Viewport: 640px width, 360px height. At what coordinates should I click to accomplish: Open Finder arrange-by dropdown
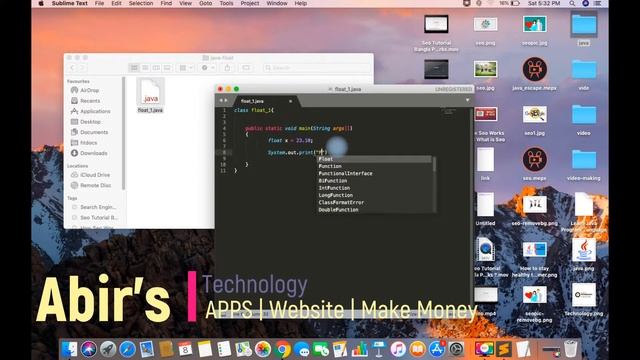pyautogui.click(x=186, y=68)
